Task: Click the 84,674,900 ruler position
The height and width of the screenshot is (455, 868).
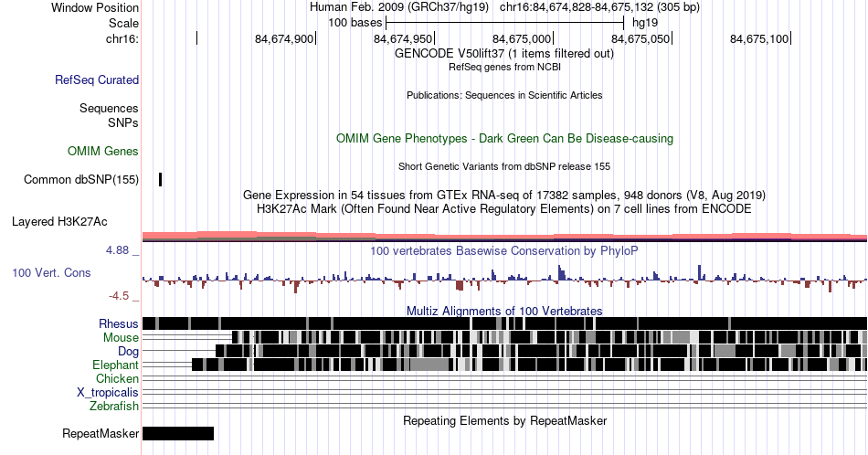Action: pyautogui.click(x=284, y=38)
